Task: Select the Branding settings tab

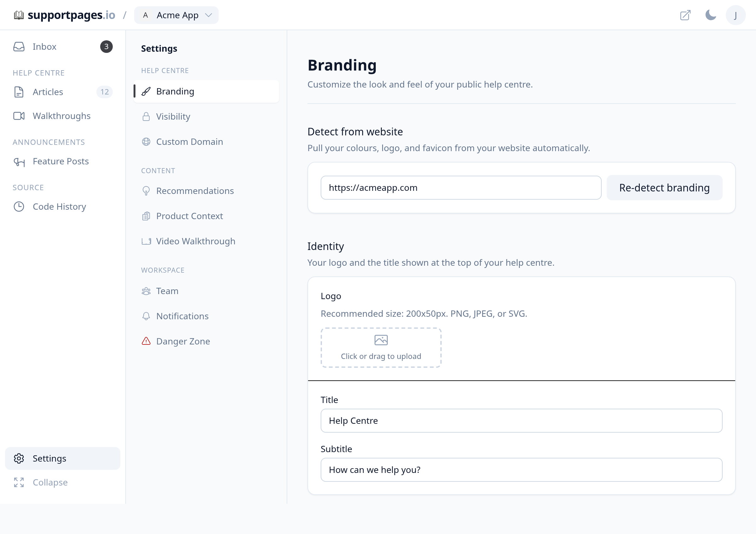Action: [x=206, y=92]
